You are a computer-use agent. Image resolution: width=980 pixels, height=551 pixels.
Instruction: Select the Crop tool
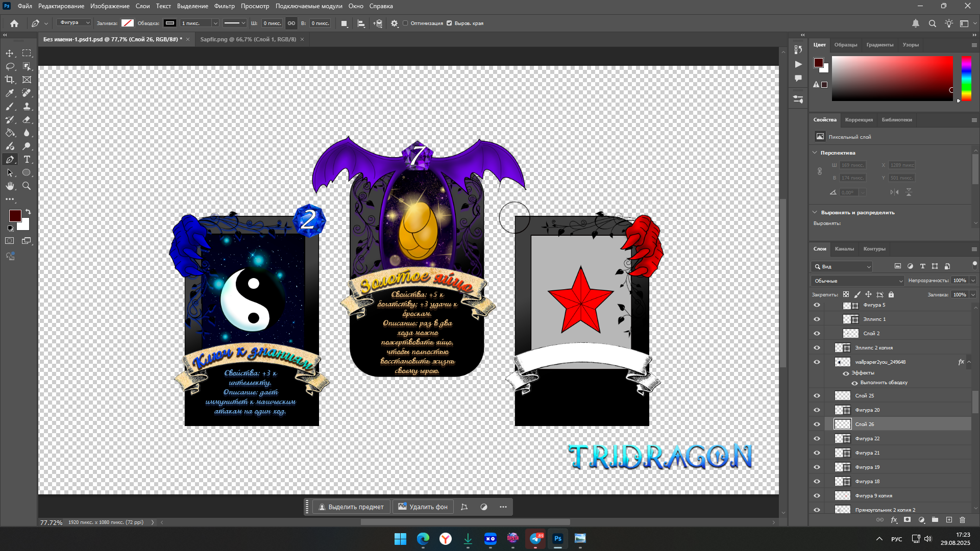click(10, 80)
